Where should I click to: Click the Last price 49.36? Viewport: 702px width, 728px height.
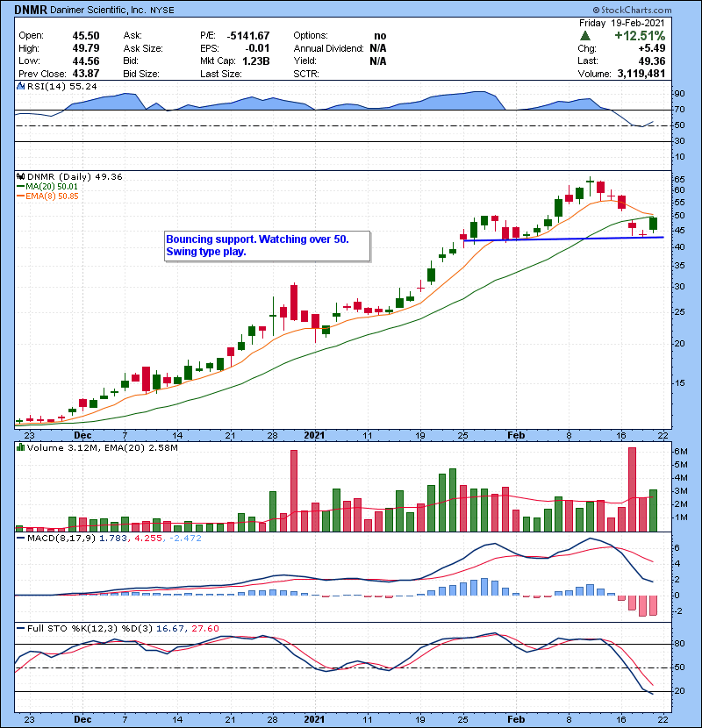point(652,61)
